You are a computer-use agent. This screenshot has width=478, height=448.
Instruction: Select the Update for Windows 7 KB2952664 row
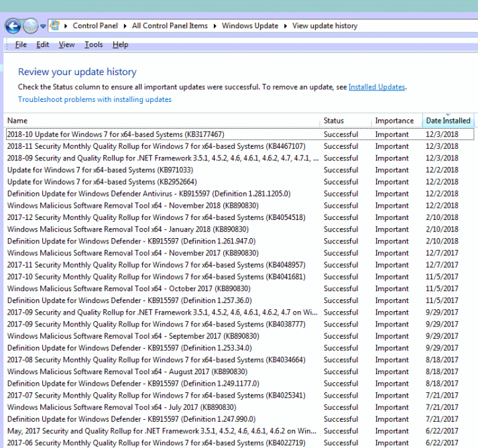click(x=239, y=182)
